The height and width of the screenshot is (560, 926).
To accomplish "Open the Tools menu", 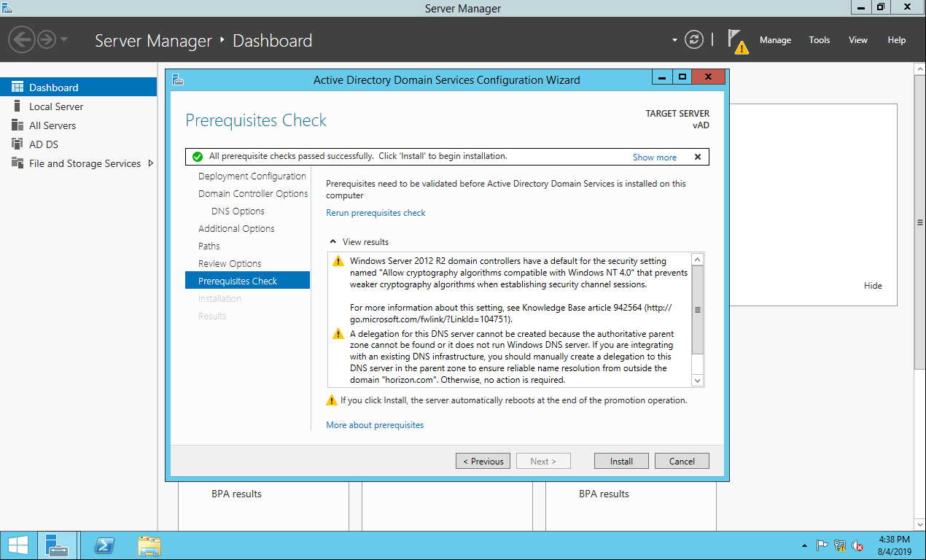I will click(x=820, y=40).
